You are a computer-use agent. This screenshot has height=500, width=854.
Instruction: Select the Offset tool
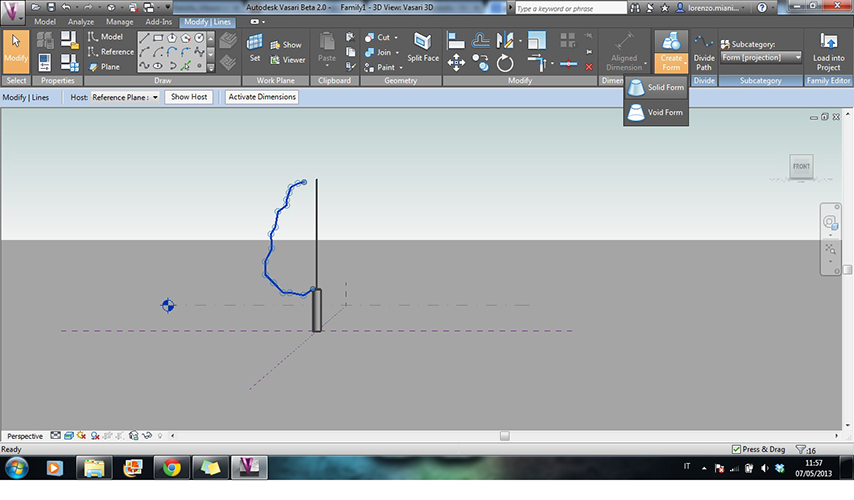pos(480,40)
